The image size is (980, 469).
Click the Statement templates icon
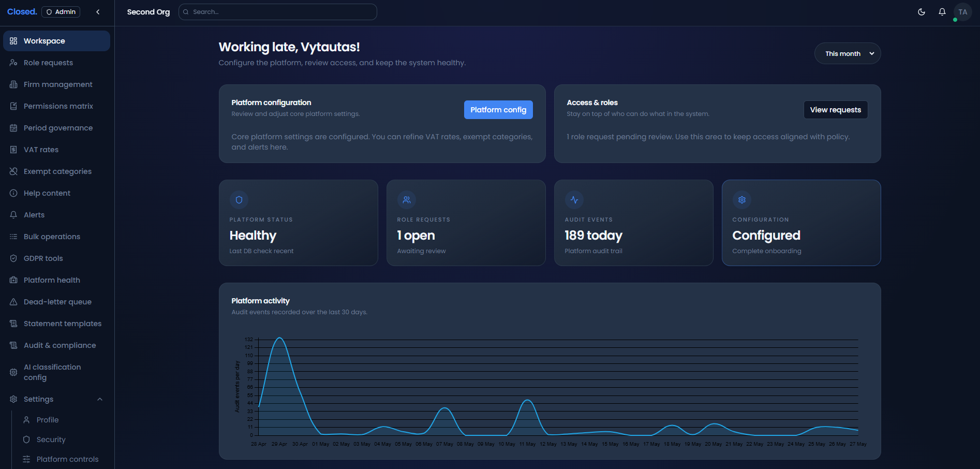pyautogui.click(x=13, y=324)
